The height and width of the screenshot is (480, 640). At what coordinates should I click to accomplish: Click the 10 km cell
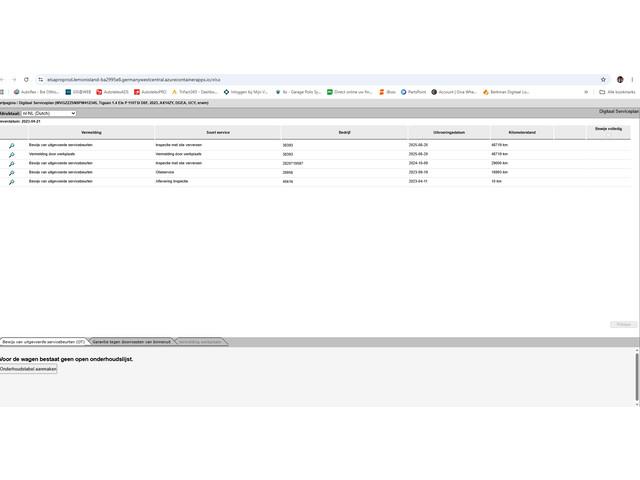[x=496, y=181]
